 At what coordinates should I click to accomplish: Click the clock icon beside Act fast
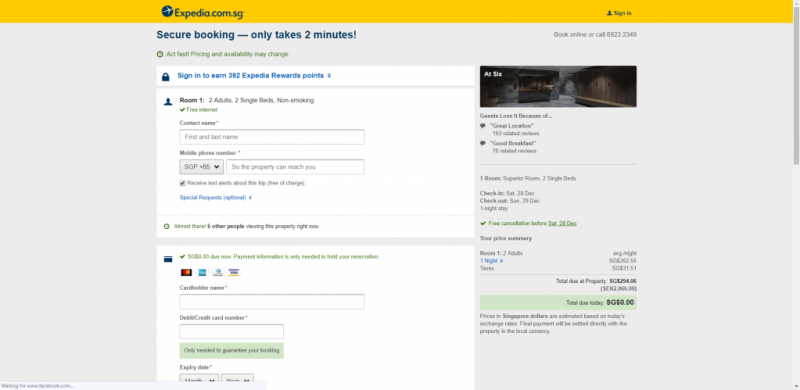point(160,54)
